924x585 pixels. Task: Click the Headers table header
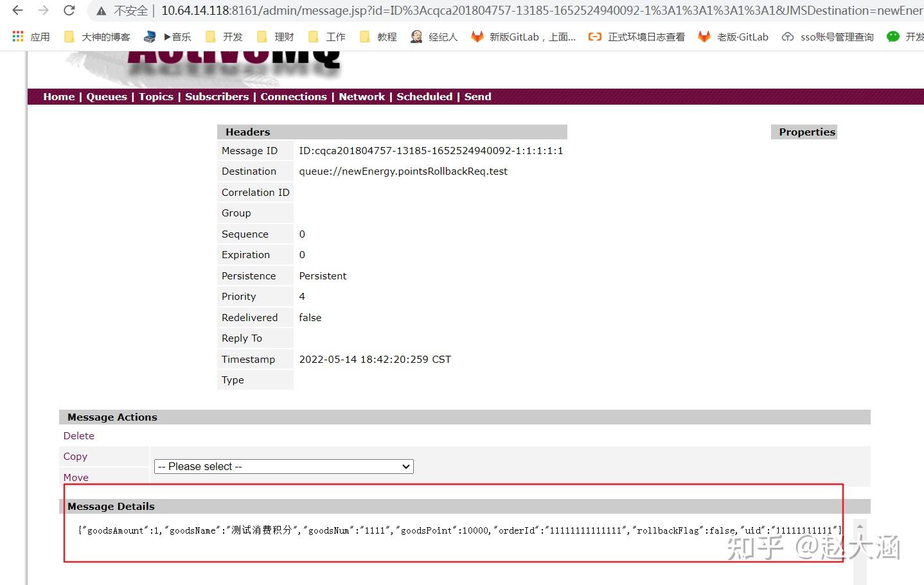(392, 132)
